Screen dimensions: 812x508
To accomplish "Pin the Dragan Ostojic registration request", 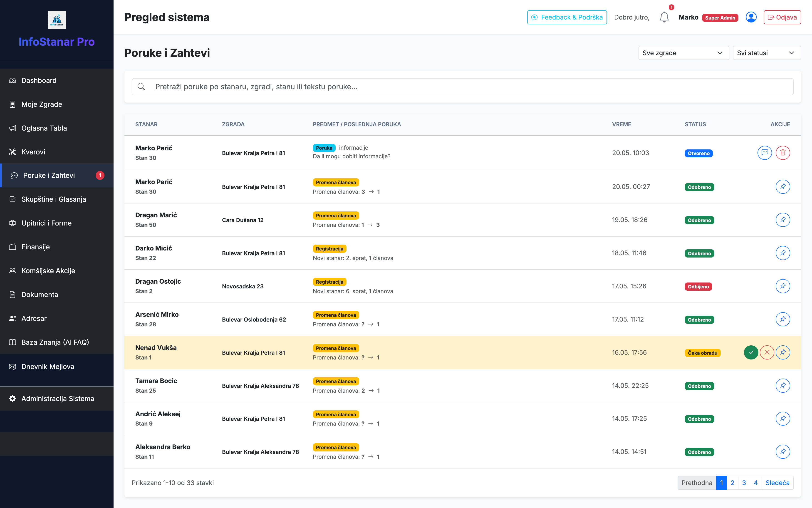I will tap(782, 286).
